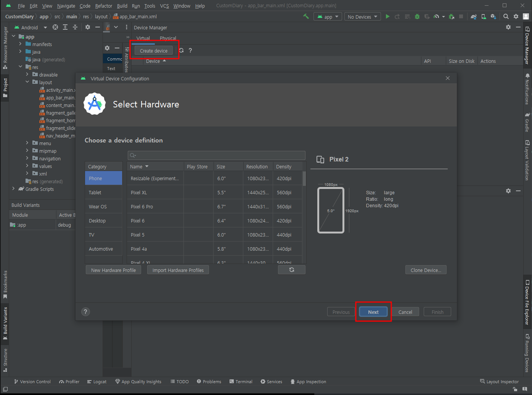The image size is (532, 395).
Task: Refresh the device definitions list button
Action: [x=292, y=270]
